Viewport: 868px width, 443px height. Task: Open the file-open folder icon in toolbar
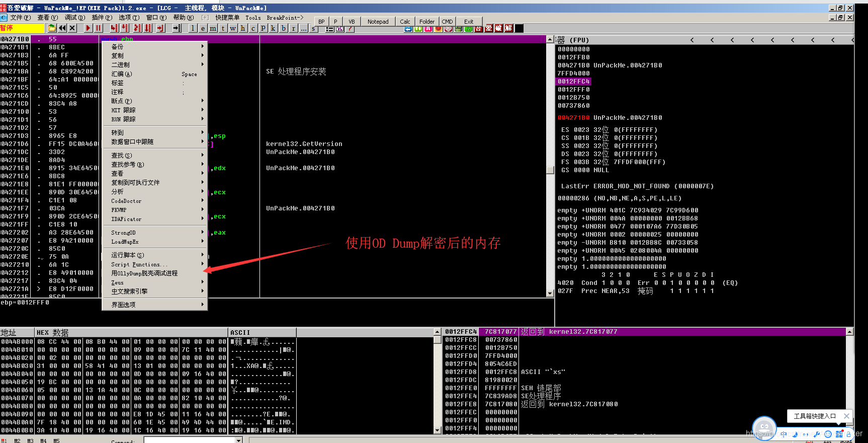pyautogui.click(x=52, y=28)
